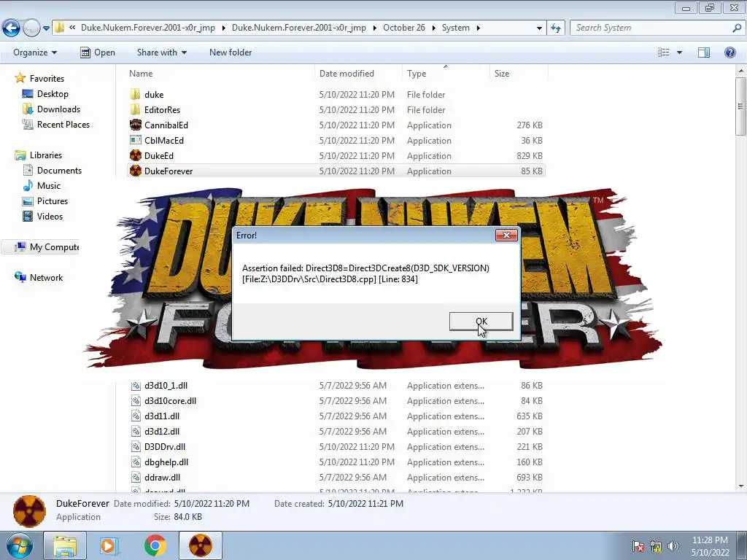Click the Explorer forward arrow button
Viewport: 747px width, 560px height.
pos(31,28)
